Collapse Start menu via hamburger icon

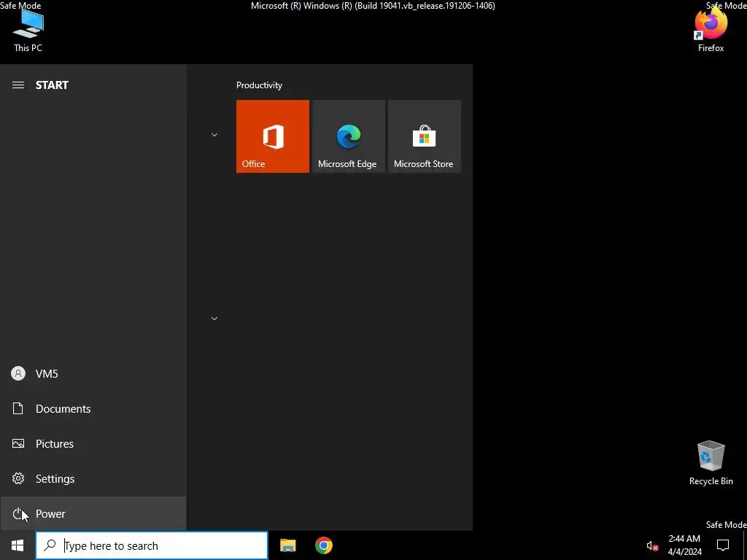(18, 85)
